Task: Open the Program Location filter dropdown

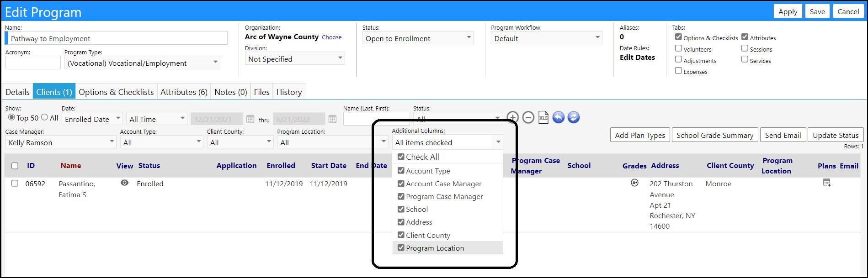Action: [333, 142]
